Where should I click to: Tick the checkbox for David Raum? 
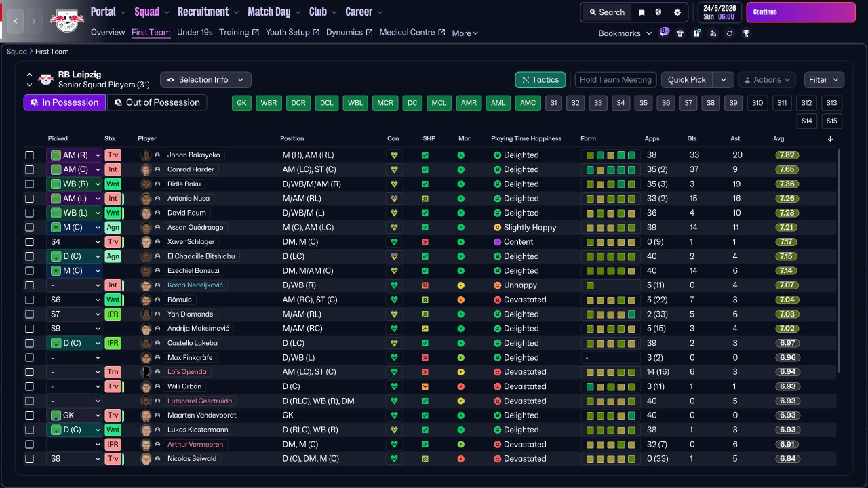tap(30, 213)
